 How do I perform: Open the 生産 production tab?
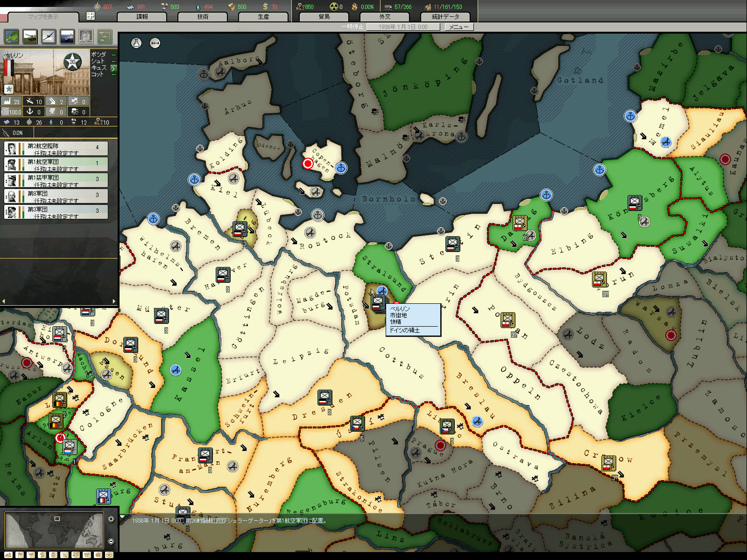[x=263, y=17]
